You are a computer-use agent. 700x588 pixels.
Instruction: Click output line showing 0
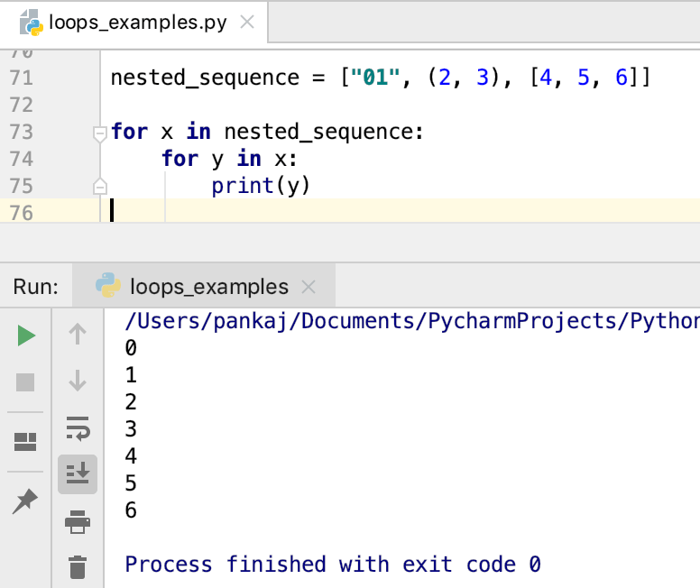[131, 348]
